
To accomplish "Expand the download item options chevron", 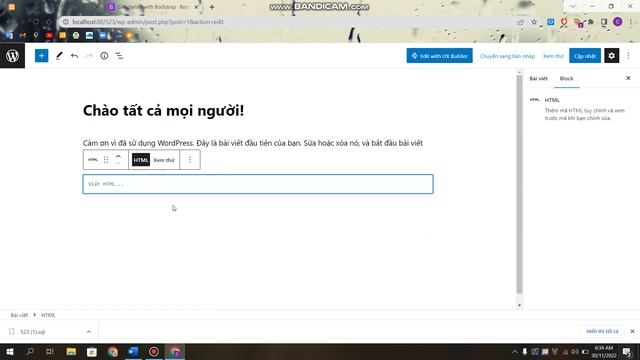I will coord(89,332).
